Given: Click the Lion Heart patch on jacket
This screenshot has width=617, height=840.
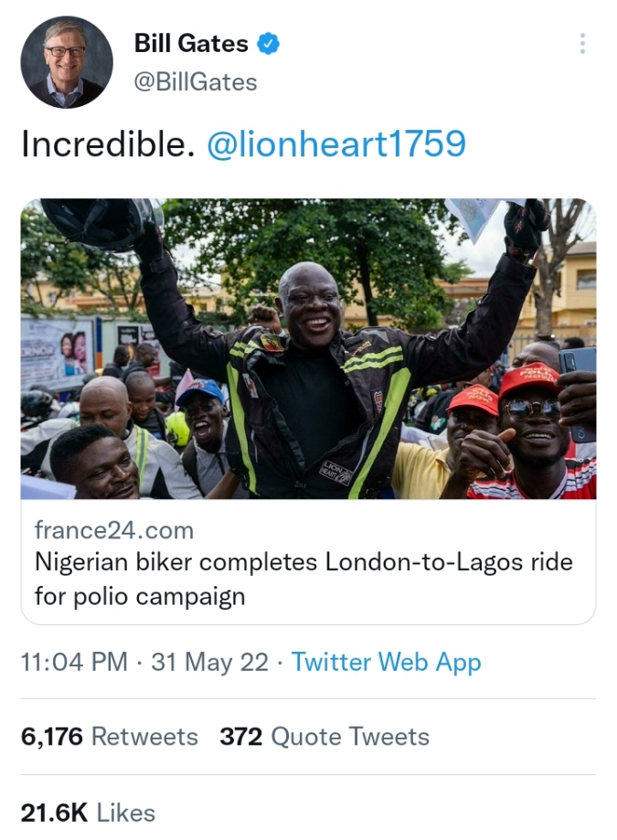Looking at the screenshot, I should [x=335, y=472].
